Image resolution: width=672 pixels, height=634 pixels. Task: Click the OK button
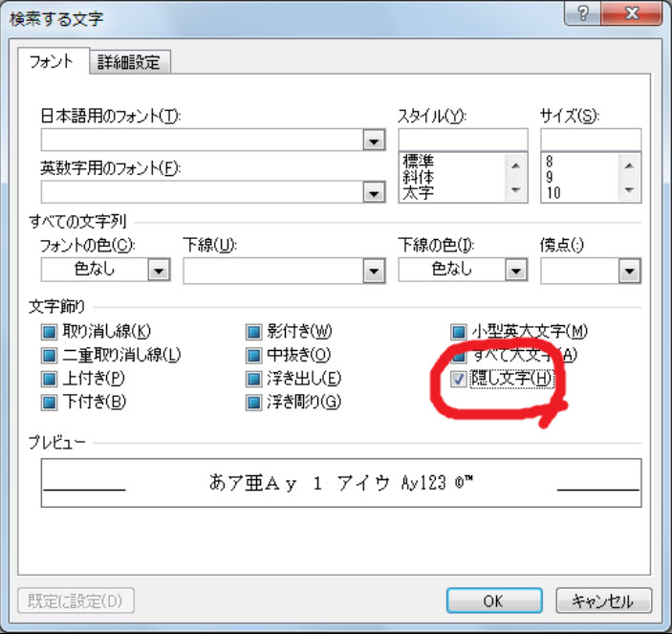click(492, 601)
